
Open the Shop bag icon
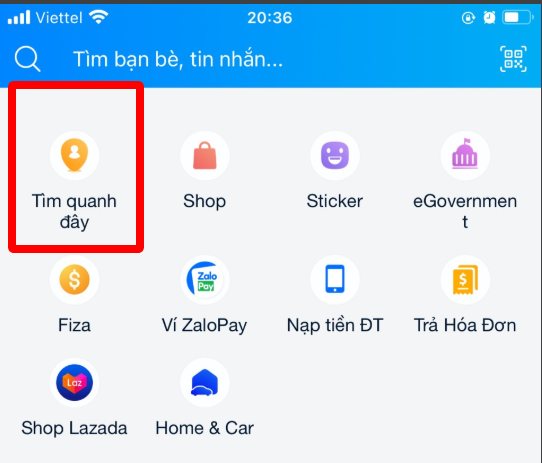click(x=205, y=155)
